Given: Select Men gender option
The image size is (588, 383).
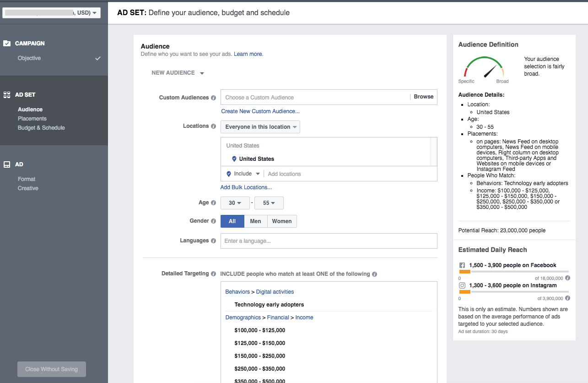Looking at the screenshot, I should (x=255, y=221).
